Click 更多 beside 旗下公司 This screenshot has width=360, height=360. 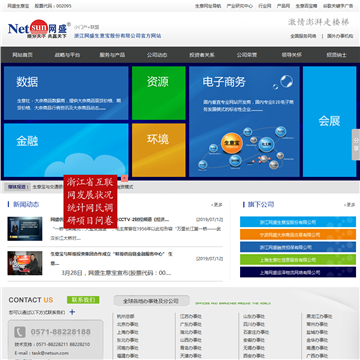[350, 205]
